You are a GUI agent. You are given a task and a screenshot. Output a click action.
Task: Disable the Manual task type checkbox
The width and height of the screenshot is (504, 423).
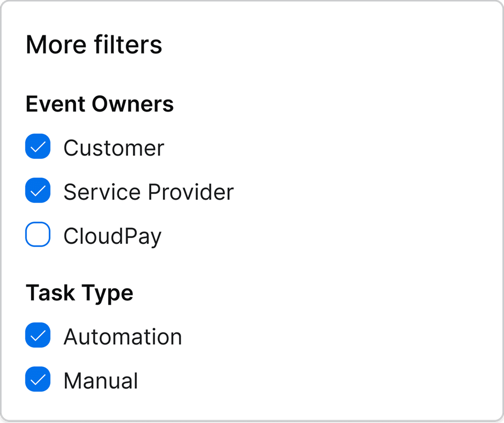click(x=38, y=379)
